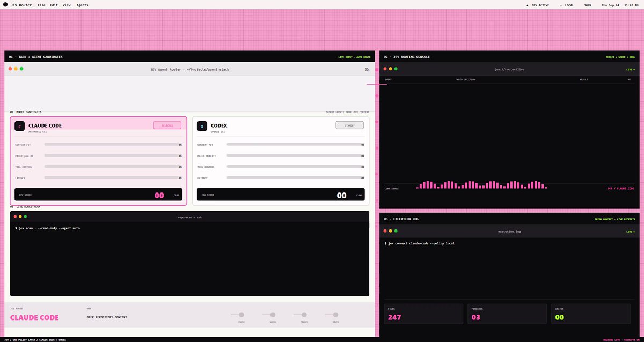The width and height of the screenshot is (644, 342).
Task: Click the jev scan command line in terminal
Action: pos(48,228)
